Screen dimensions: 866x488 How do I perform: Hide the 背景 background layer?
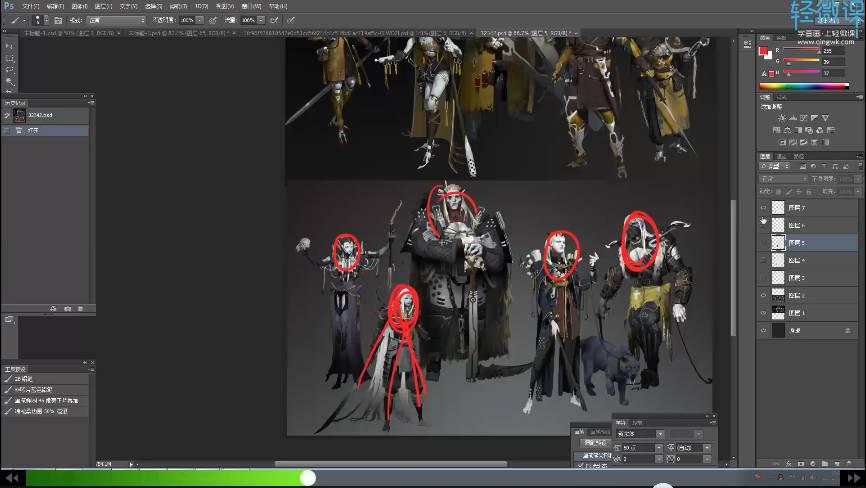pyautogui.click(x=763, y=330)
